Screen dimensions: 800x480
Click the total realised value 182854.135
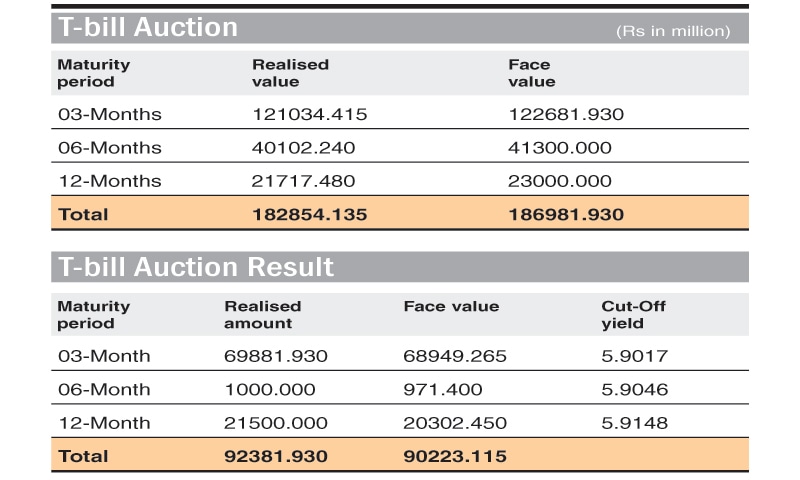tap(309, 214)
